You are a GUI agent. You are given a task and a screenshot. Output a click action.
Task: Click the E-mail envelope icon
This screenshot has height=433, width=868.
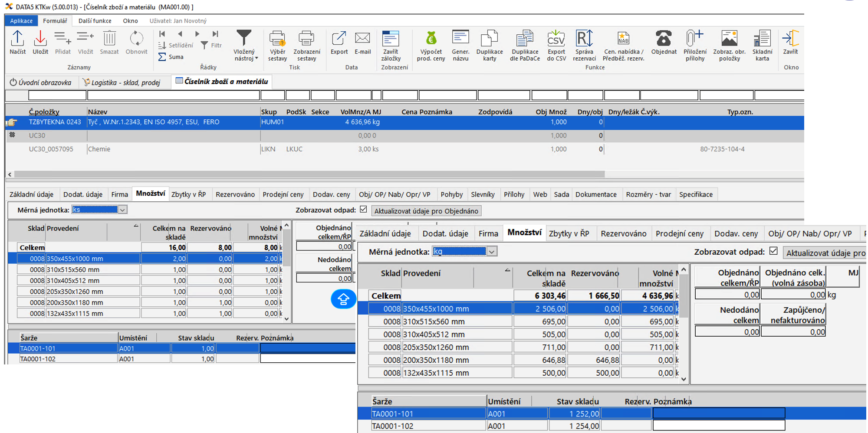point(362,39)
